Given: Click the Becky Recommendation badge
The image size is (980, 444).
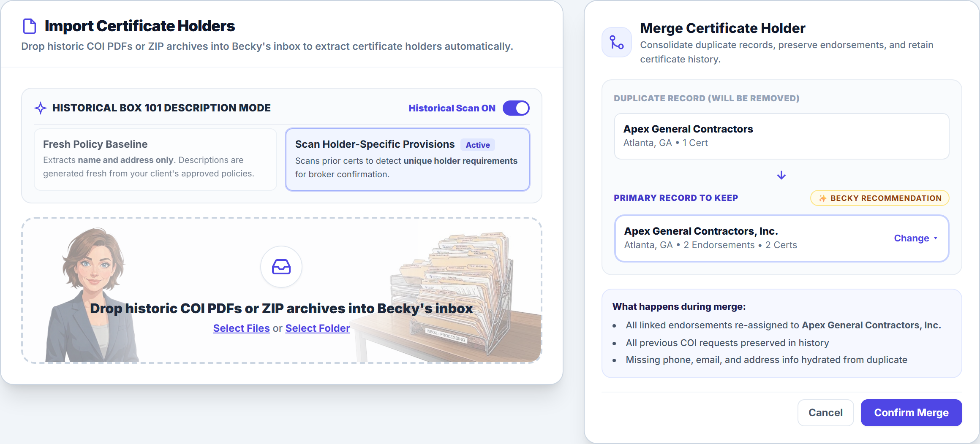Looking at the screenshot, I should [x=880, y=198].
